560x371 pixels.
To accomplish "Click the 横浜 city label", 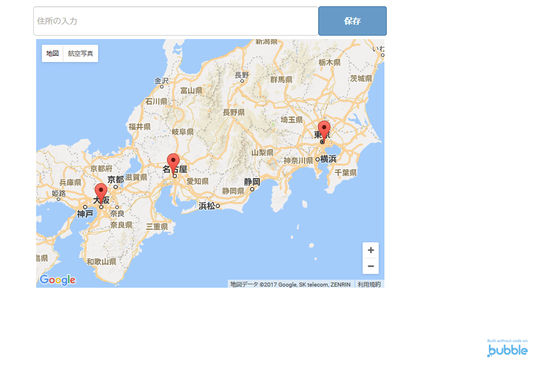I will [328, 159].
